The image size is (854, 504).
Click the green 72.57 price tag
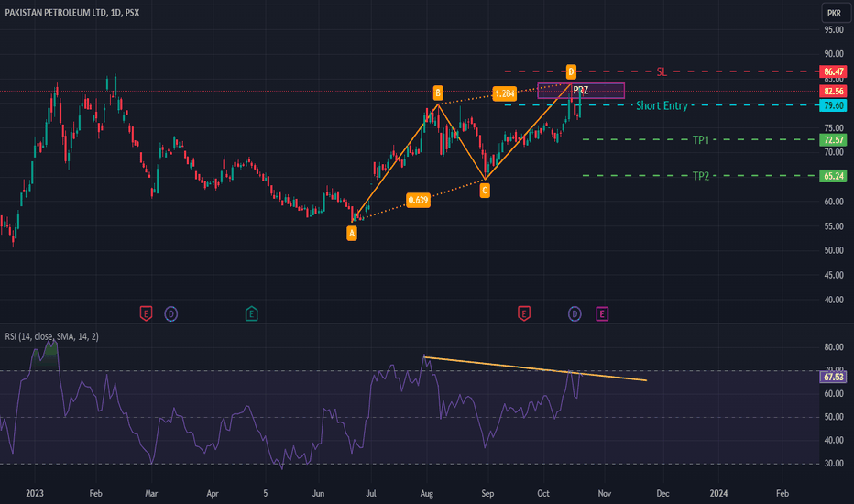pyautogui.click(x=833, y=140)
